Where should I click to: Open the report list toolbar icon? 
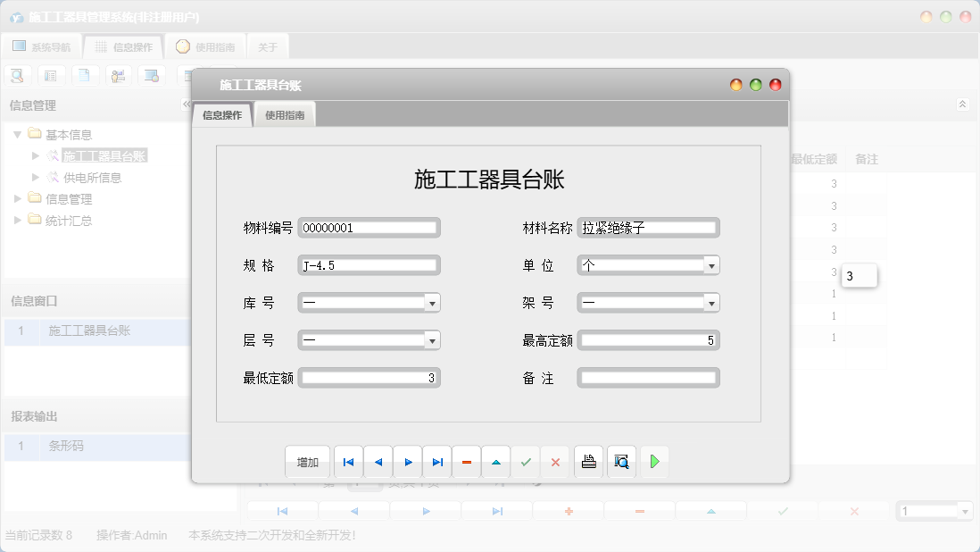coord(51,75)
